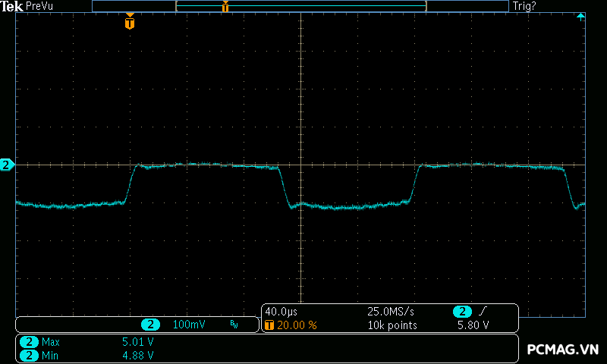Click the small orange T in the overview bar
The width and height of the screenshot is (607, 364).
click(x=225, y=7)
